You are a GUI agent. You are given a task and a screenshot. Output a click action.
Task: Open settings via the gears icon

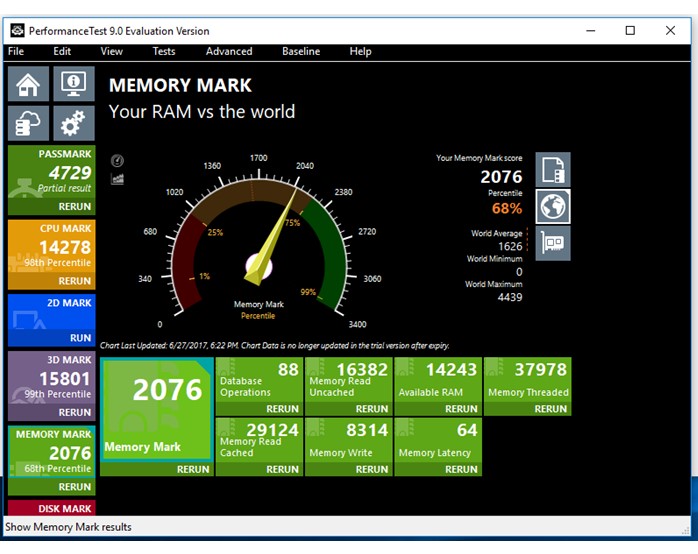73,123
